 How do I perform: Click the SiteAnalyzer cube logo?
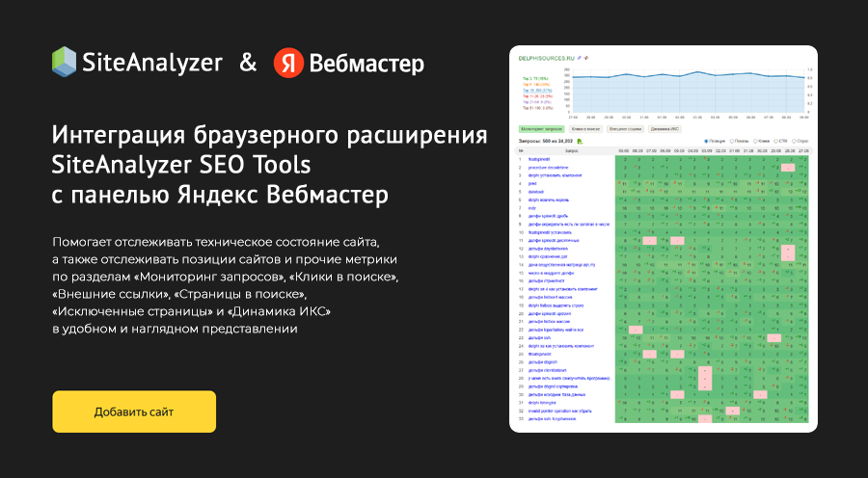coord(64,62)
